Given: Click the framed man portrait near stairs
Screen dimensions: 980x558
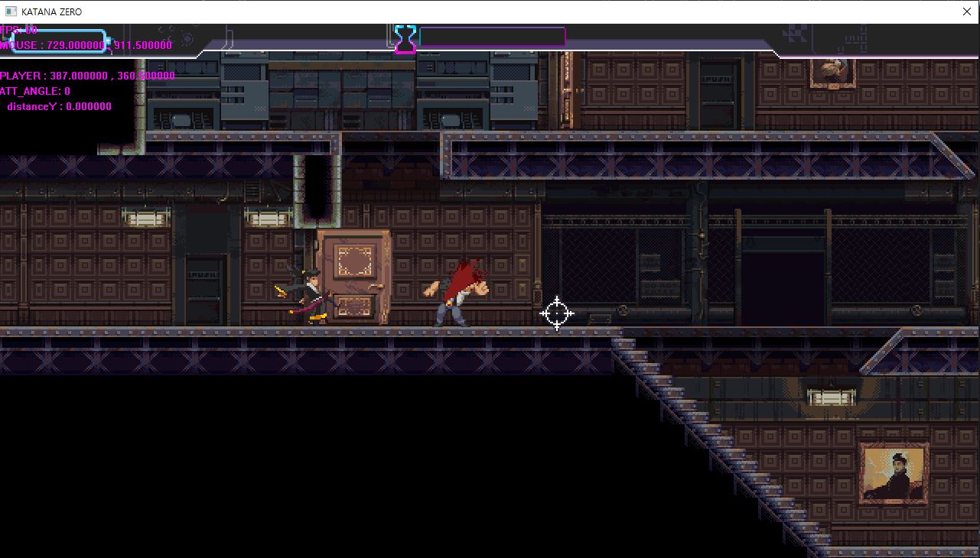Looking at the screenshot, I should coord(894,473).
